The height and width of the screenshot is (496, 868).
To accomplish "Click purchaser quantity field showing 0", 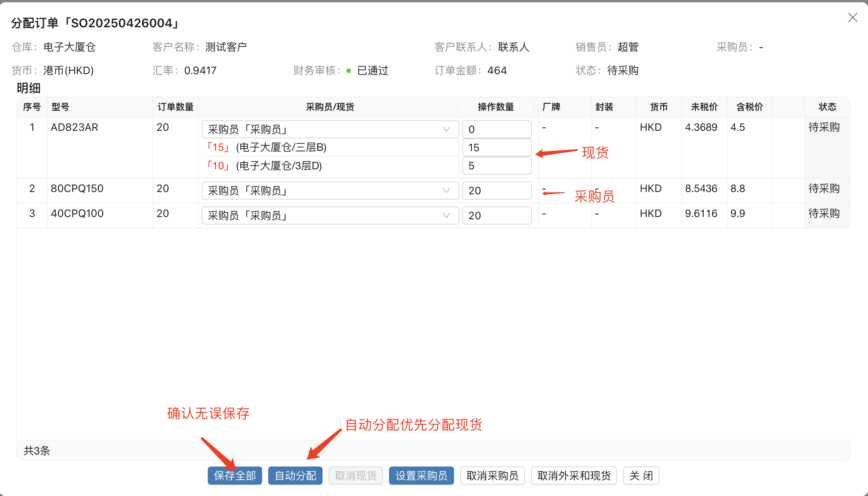I will tap(497, 129).
